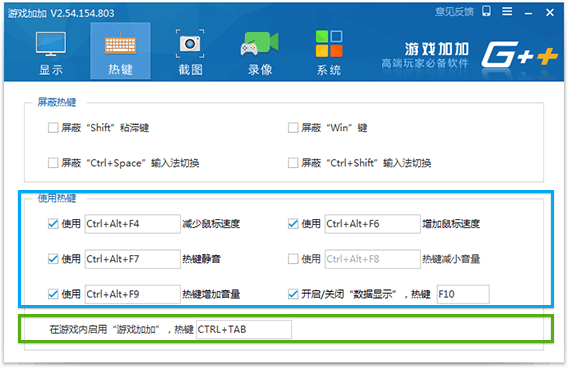
Task: Open the 录像 video recording icon
Action: click(x=260, y=44)
